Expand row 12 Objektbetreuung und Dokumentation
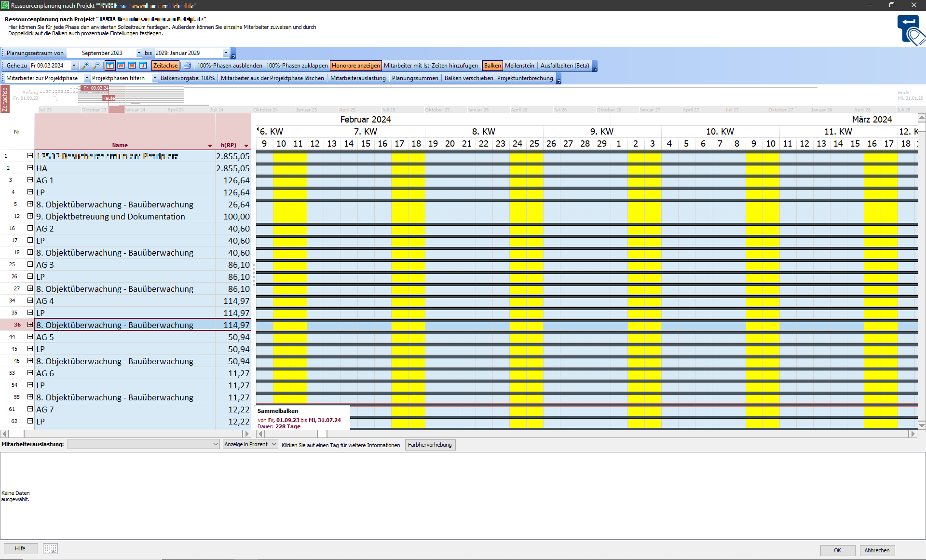The width and height of the screenshot is (926, 560). pos(30,216)
